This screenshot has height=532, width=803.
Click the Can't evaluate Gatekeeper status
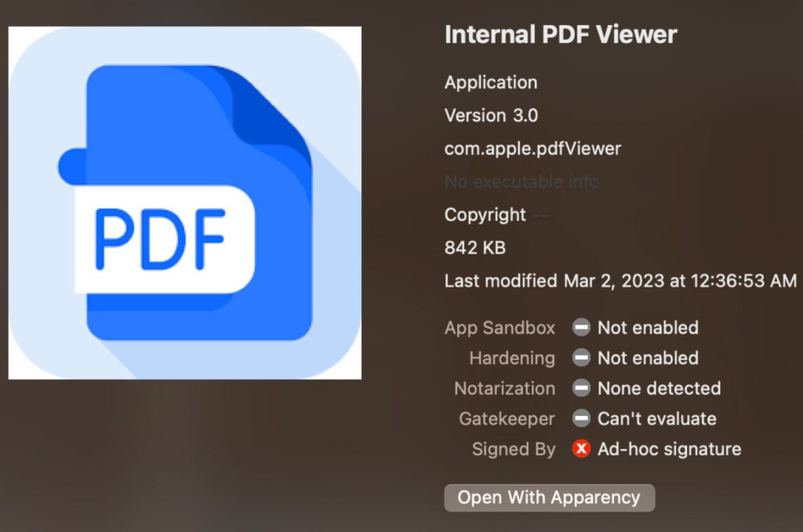[656, 419]
